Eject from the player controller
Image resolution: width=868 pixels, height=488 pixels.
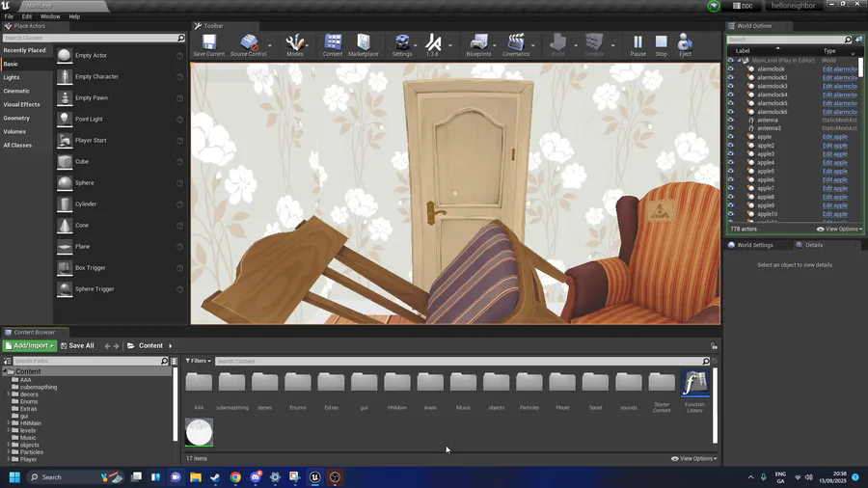pyautogui.click(x=685, y=44)
